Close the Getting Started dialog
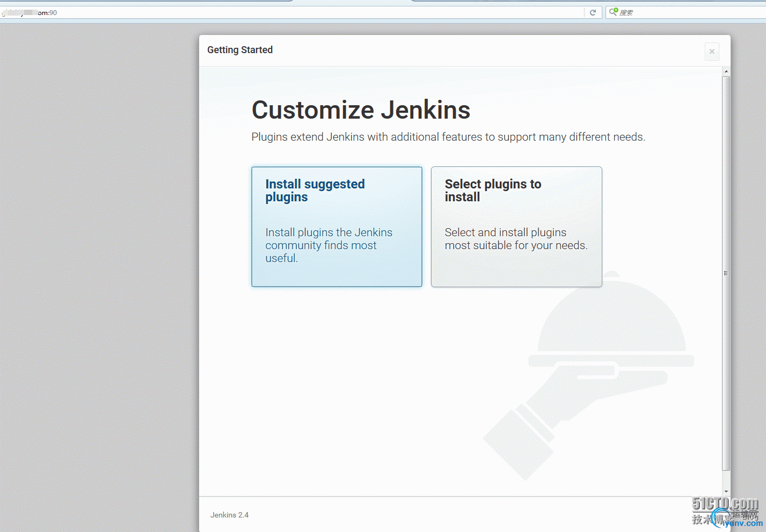Screen dimensions: 766x532 pyautogui.click(x=712, y=52)
